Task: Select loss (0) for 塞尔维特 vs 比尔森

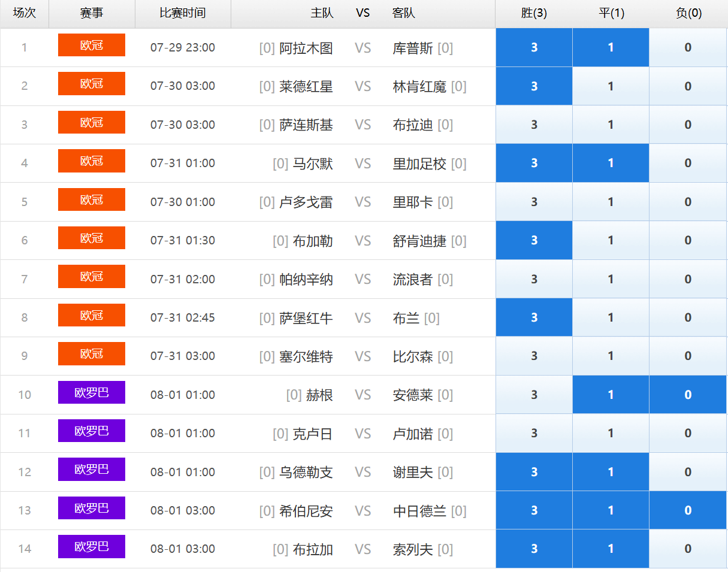Action: 688,356
